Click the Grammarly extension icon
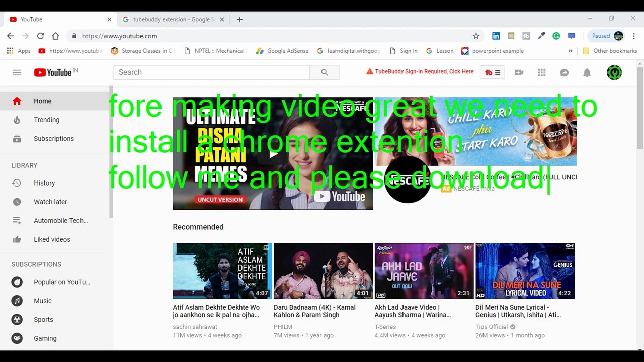The width and height of the screenshot is (644, 362). (556, 36)
